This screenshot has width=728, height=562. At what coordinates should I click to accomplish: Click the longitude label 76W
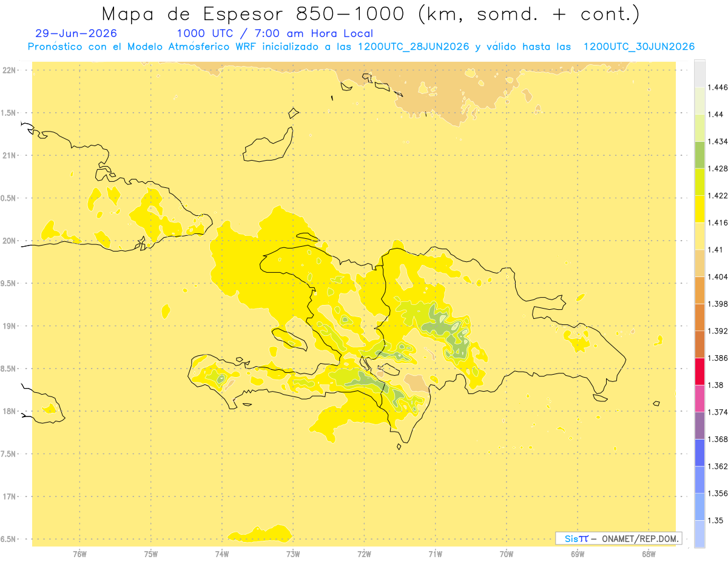(79, 555)
